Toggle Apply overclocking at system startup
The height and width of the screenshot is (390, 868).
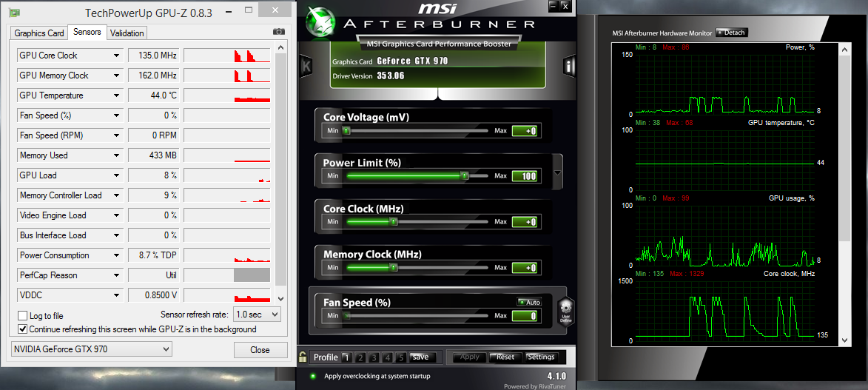[x=313, y=376]
